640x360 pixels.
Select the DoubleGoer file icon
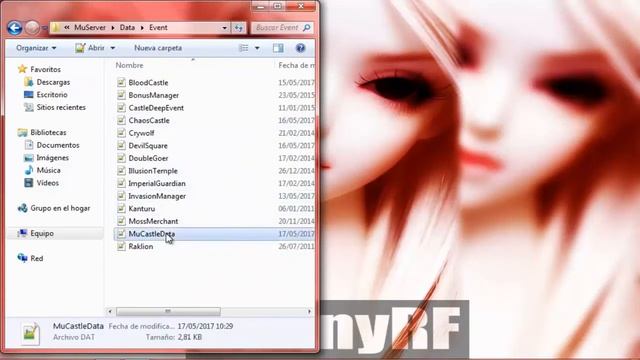pyautogui.click(x=121, y=158)
